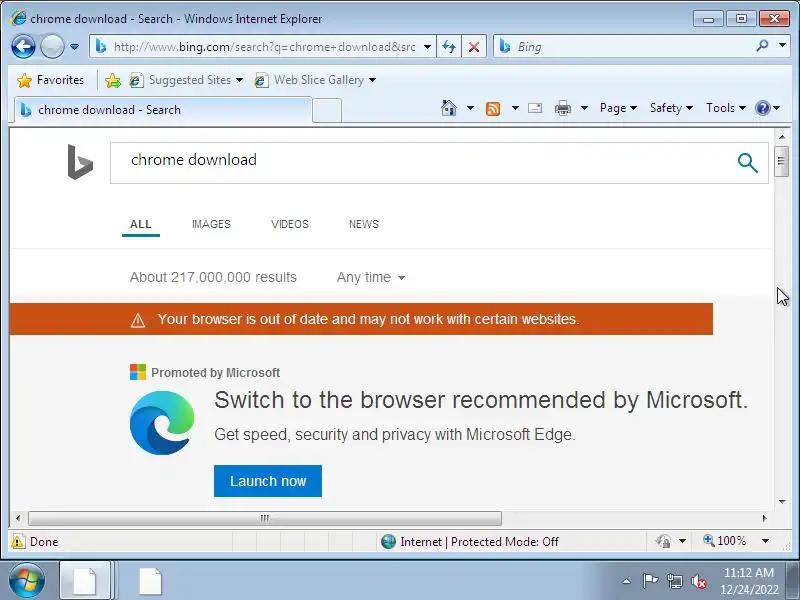Click the Bing logo on the page
This screenshot has height=600, width=800.
80,162
